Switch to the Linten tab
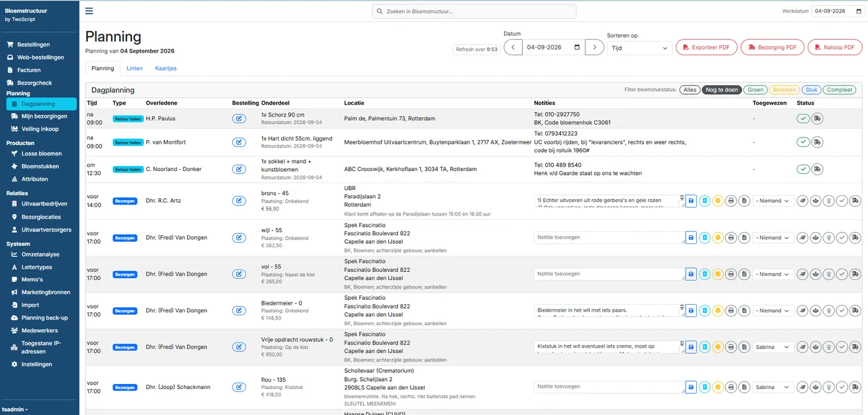868x415 pixels. pyautogui.click(x=135, y=68)
